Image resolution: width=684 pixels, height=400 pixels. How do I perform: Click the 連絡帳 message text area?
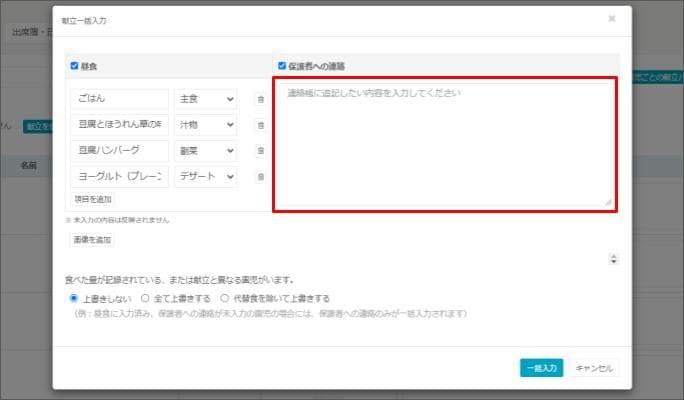point(445,145)
